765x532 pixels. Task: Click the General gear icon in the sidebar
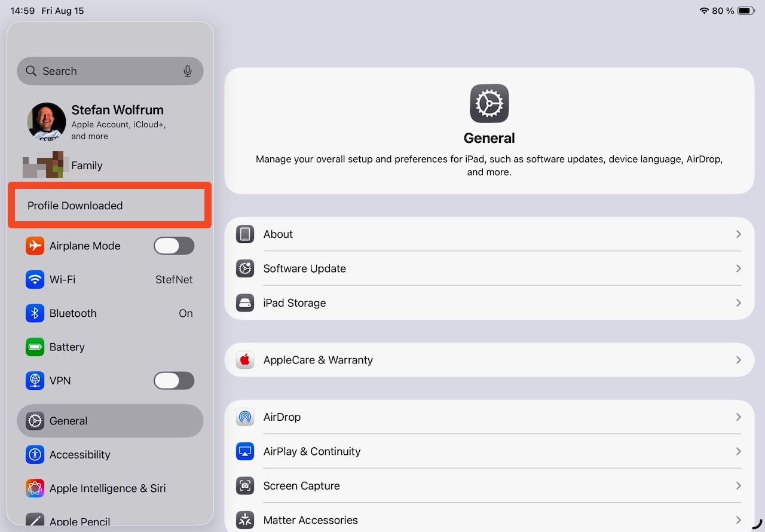tap(35, 421)
